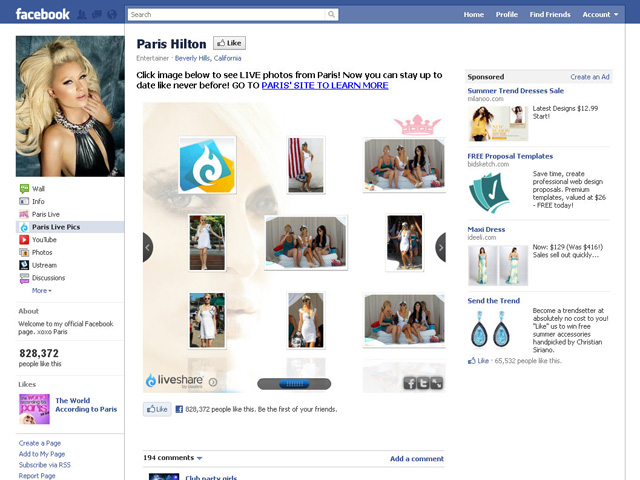Click Create a Page link
Viewport: 640px width, 480px height.
40,443
